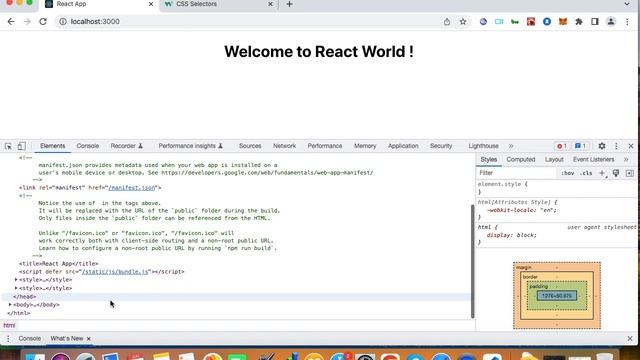Click the address bar URL localhost:3000

coord(95,22)
